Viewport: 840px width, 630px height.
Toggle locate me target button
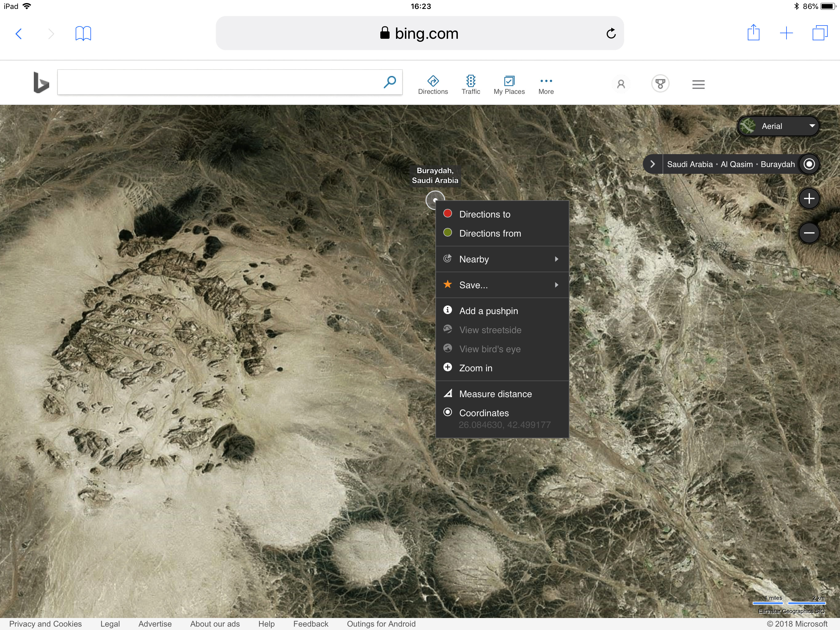(809, 164)
